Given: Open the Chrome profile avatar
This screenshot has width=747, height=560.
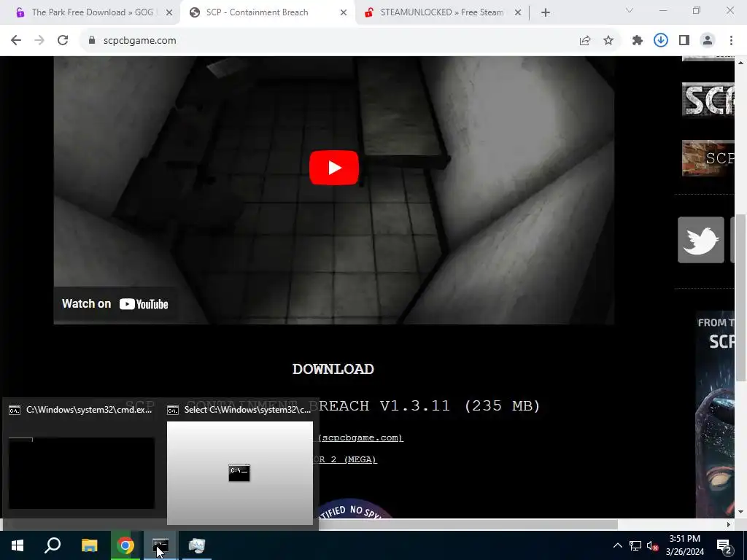Looking at the screenshot, I should (x=708, y=41).
